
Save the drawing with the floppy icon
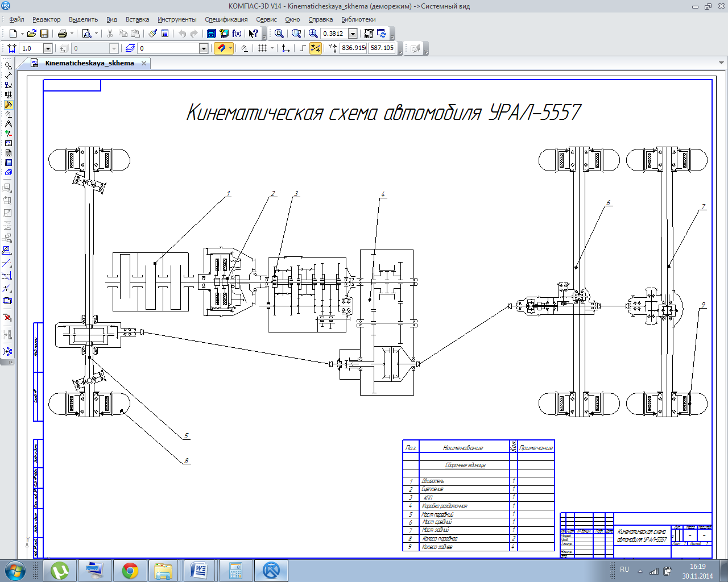click(x=44, y=34)
